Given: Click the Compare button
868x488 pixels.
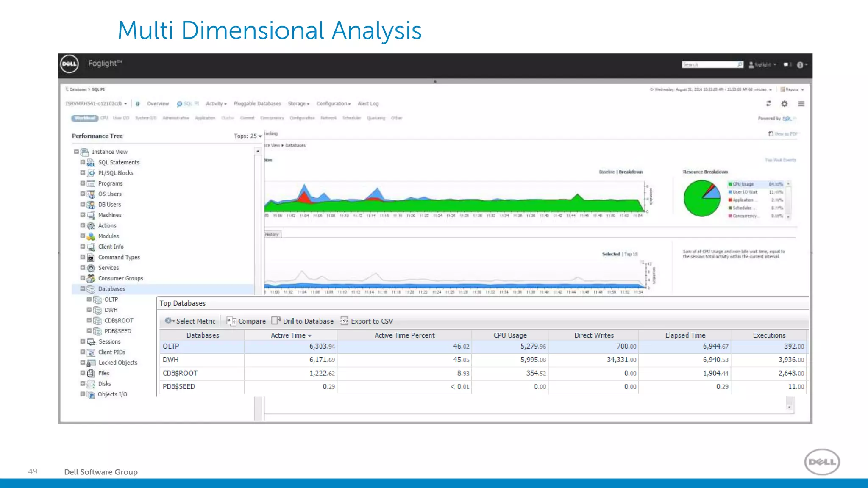Looking at the screenshot, I should pos(246,321).
